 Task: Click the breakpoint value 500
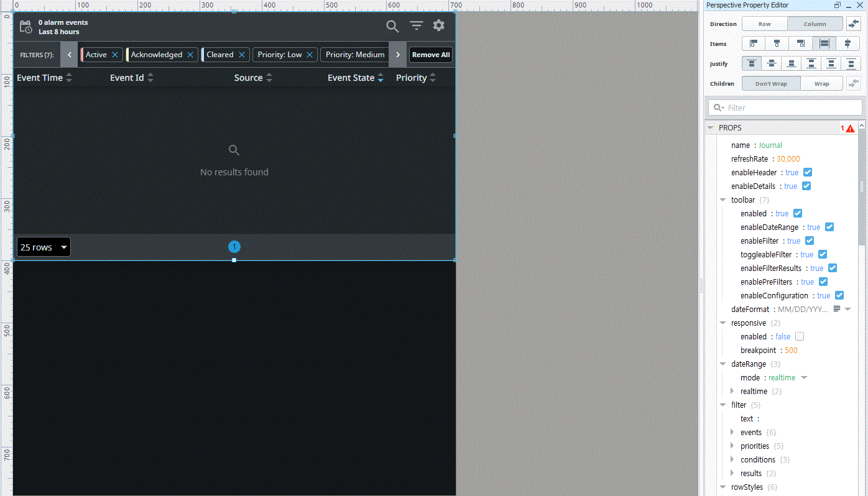click(x=791, y=351)
